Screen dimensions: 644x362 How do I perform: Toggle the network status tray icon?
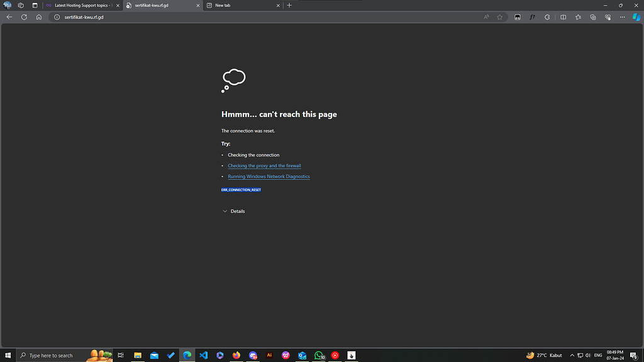pyautogui.click(x=579, y=355)
